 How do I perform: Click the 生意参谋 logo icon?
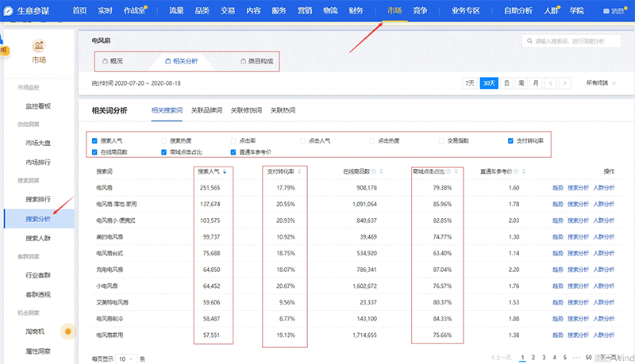click(x=8, y=10)
